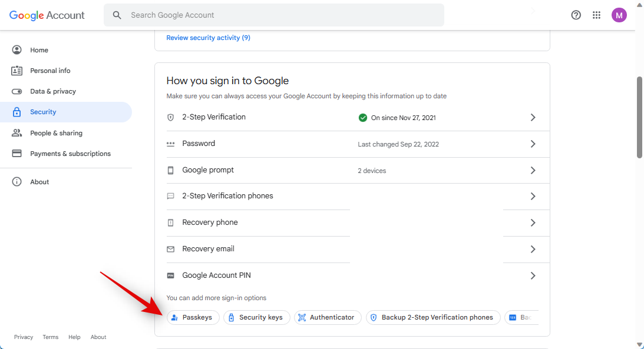
Task: Click the Password dots icon
Action: click(x=170, y=144)
